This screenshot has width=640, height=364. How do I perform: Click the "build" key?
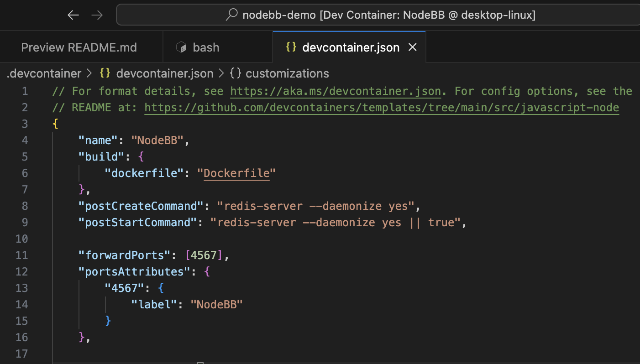coord(101,157)
